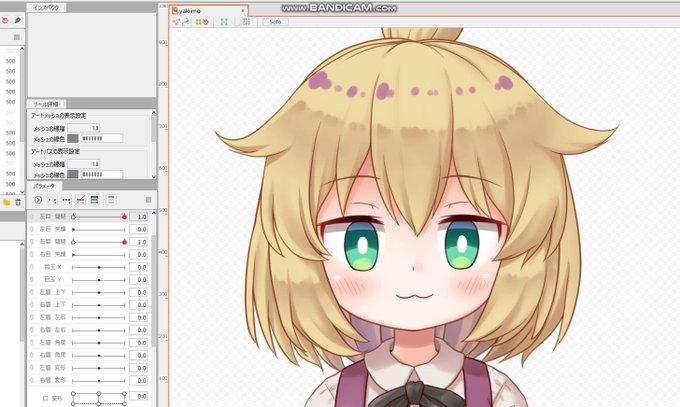Click the 左目 開閉 slider's red key handle

click(x=124, y=217)
